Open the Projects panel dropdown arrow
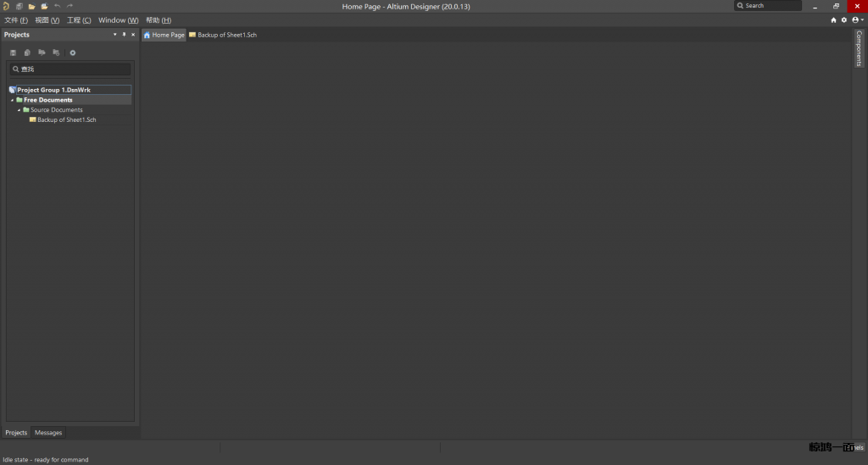This screenshot has height=465, width=868. [115, 35]
